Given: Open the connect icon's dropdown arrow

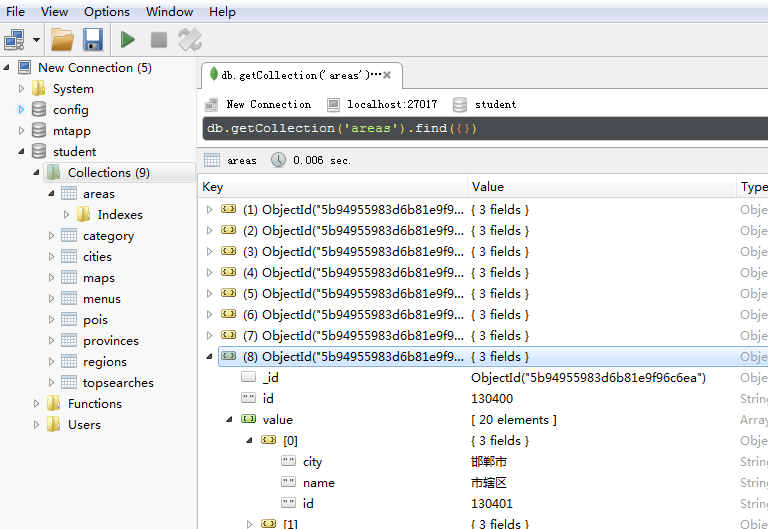Looking at the screenshot, I should point(36,40).
